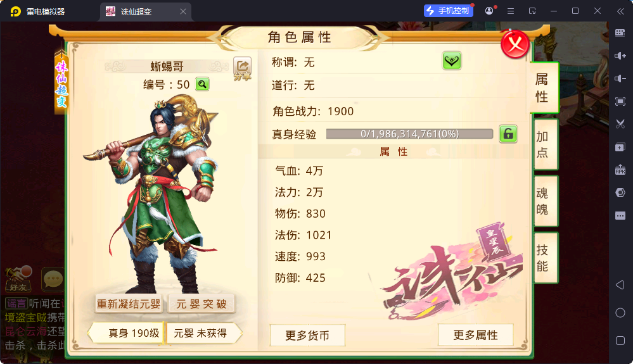Expand 更多货币 list
This screenshot has height=364, width=633.
coord(307,335)
